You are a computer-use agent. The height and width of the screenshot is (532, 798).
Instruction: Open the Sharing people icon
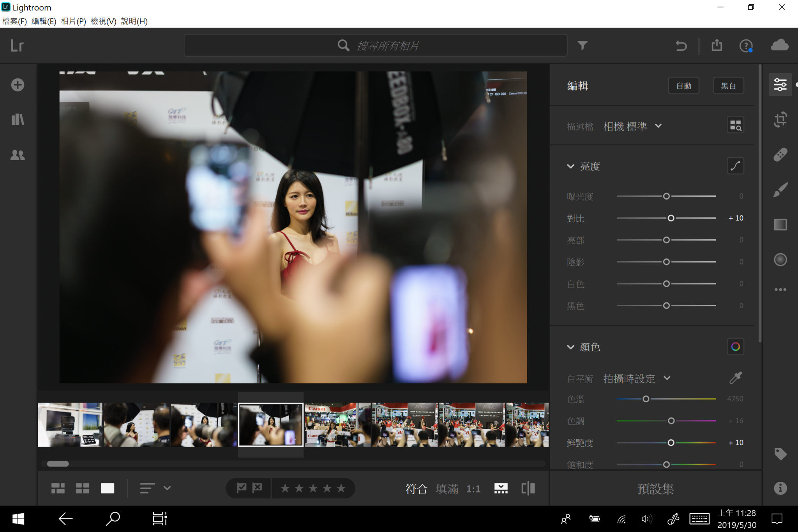tap(18, 155)
